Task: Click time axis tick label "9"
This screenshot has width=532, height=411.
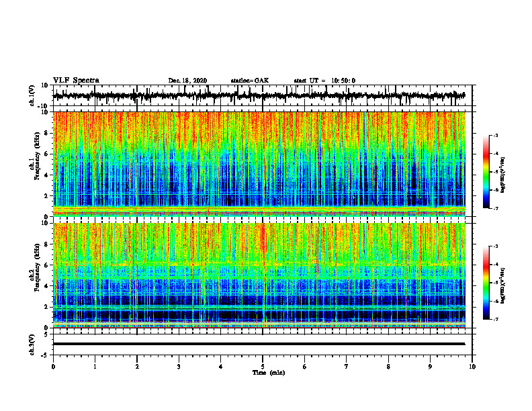Action: click(430, 367)
